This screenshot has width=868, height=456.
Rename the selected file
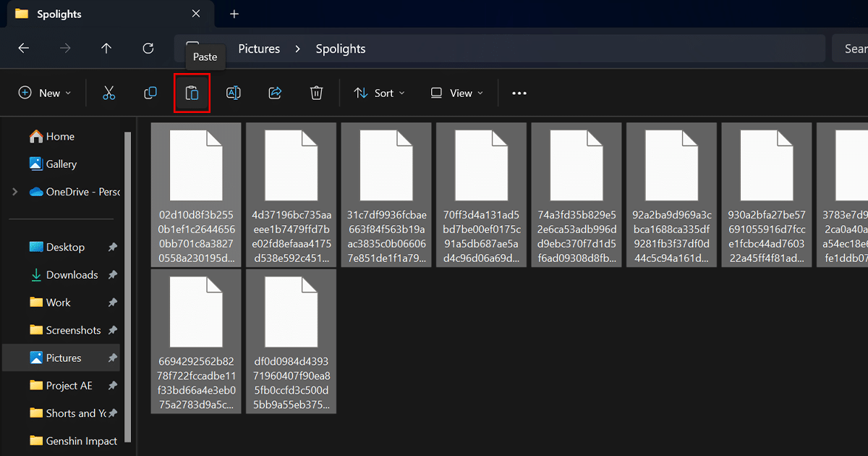(x=233, y=93)
